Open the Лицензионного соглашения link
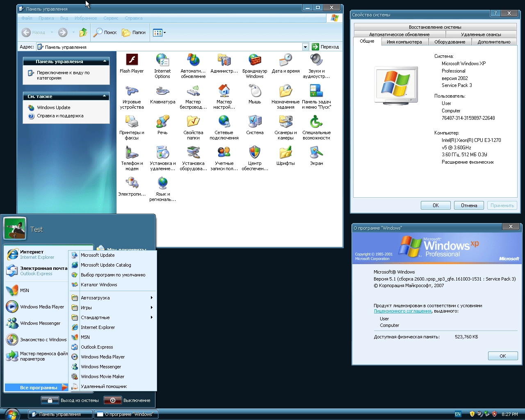The image size is (525, 420). [402, 311]
